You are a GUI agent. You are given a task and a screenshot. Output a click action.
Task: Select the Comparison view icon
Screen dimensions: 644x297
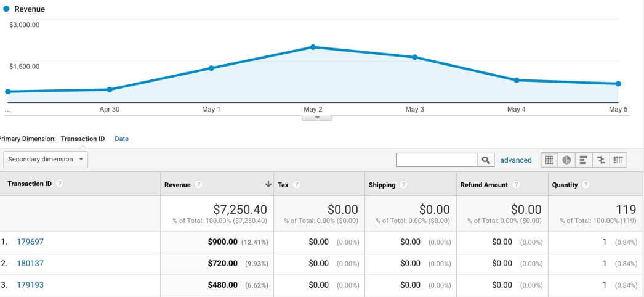click(x=601, y=160)
